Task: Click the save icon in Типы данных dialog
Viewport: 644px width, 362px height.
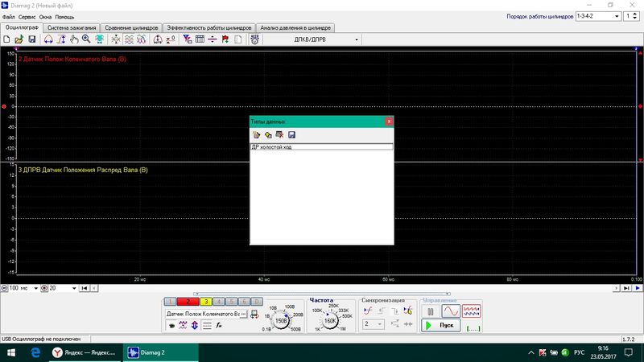Action: click(291, 134)
